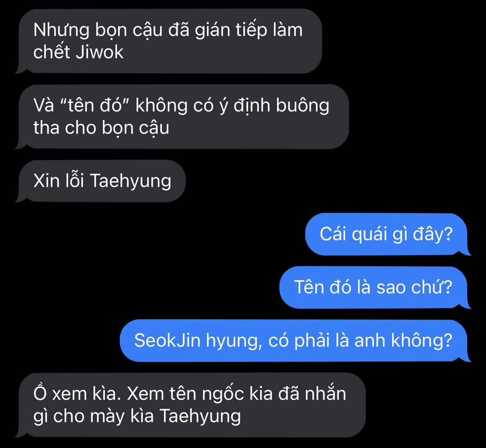486x448 pixels.
Task: Click the words "anh không?" in the blue bubble
Action: pyautogui.click(x=403, y=340)
